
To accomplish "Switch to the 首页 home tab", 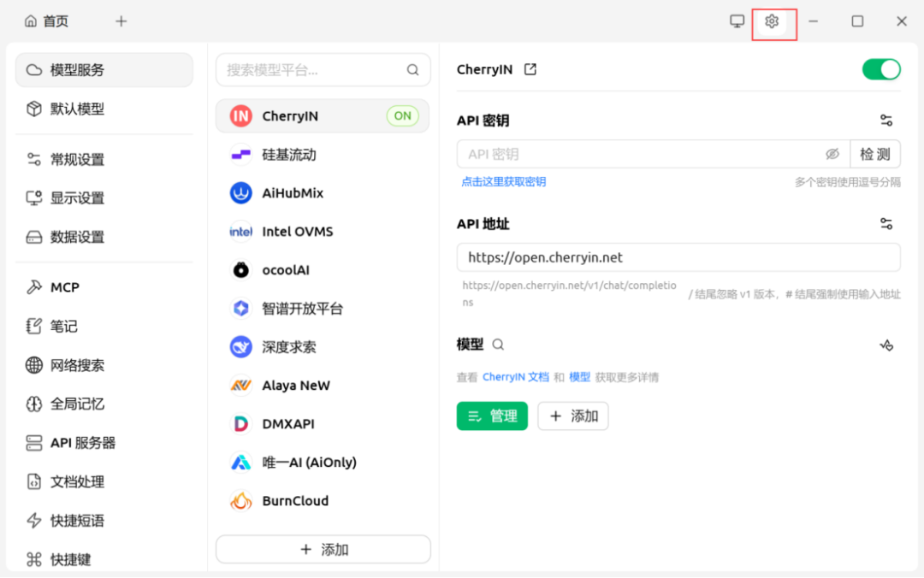I will [46, 21].
